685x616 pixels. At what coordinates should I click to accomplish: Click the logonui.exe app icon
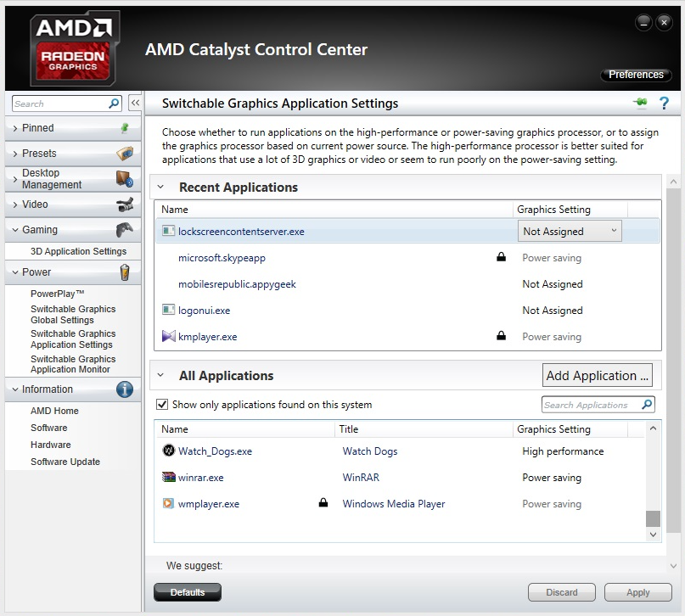pyautogui.click(x=168, y=310)
